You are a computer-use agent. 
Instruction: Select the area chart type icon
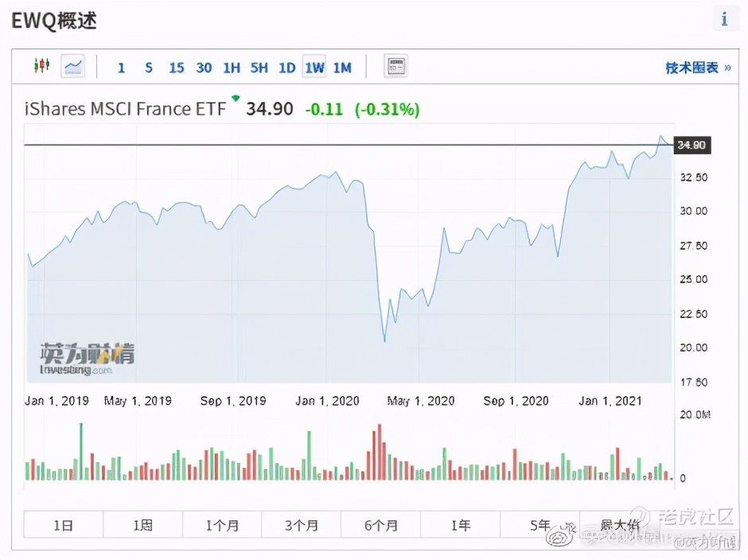[x=73, y=67]
